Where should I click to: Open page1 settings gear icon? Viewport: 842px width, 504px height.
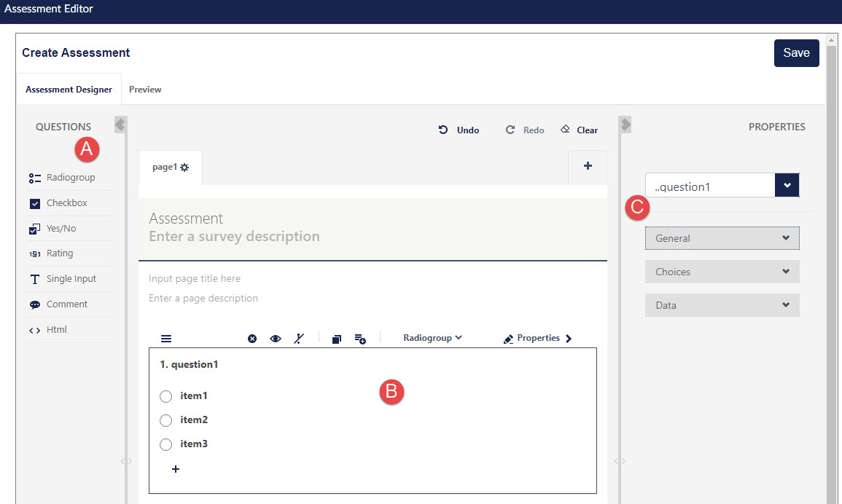pos(184,168)
